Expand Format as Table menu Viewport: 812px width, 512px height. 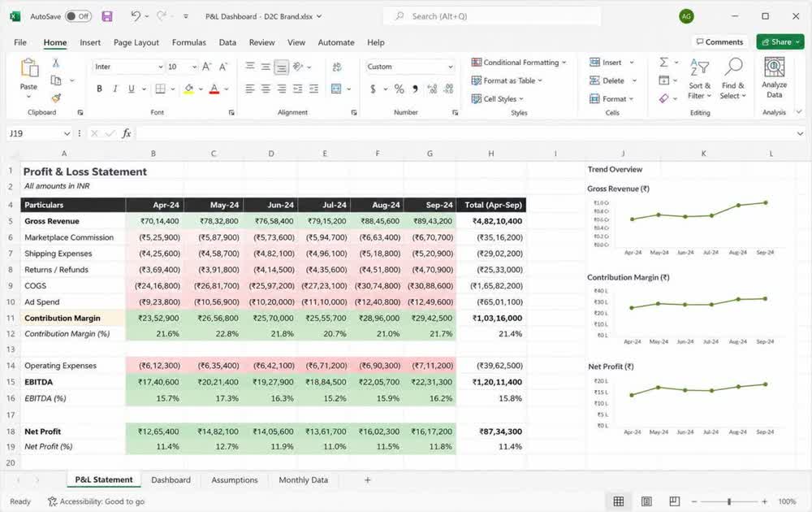point(507,80)
